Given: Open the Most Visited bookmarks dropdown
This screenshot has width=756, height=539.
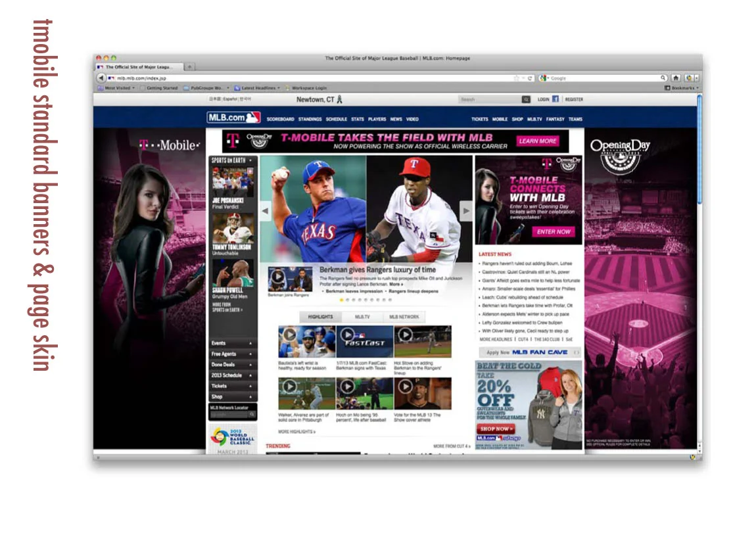Looking at the screenshot, I should click(x=116, y=87).
